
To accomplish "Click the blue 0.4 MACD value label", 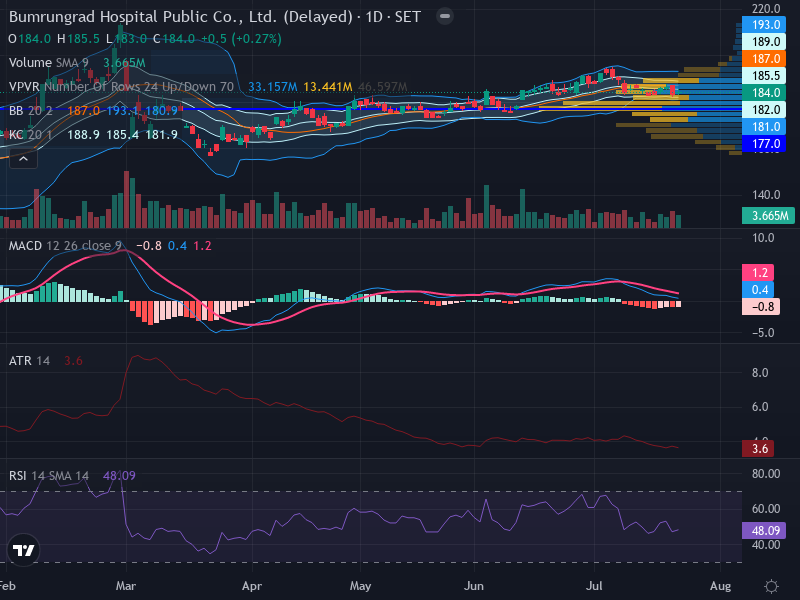I will [x=758, y=290].
